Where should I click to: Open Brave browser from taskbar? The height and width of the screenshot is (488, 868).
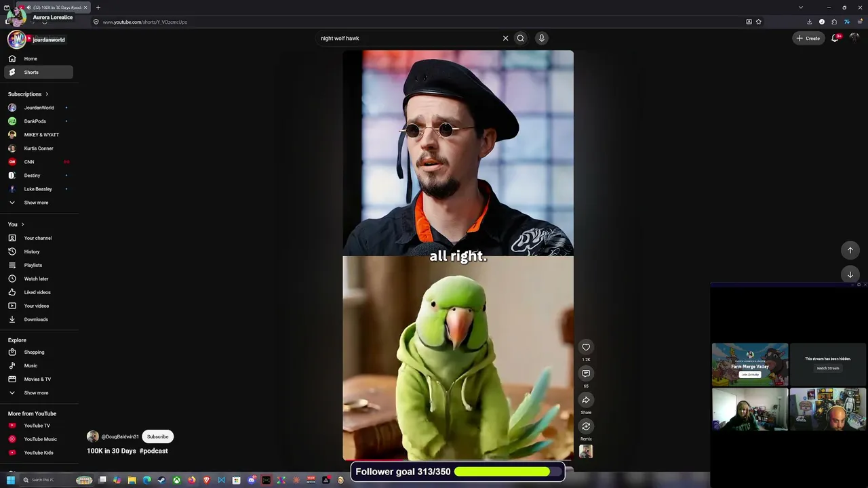coord(207,481)
